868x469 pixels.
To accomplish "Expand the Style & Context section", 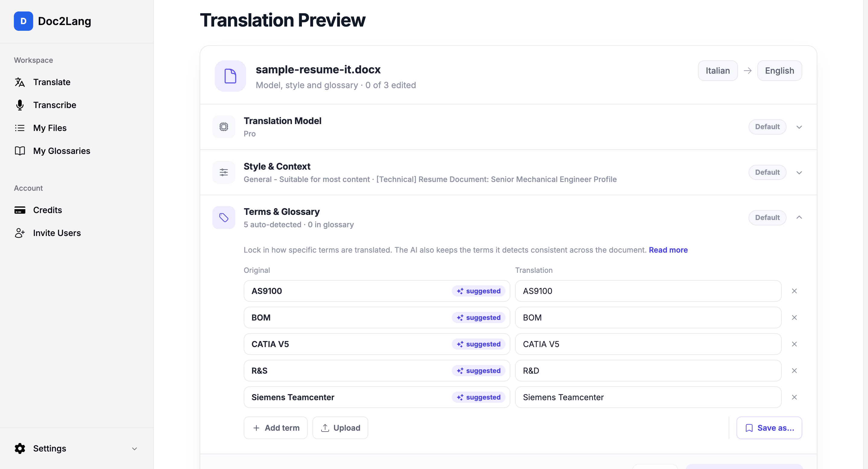I will 799,172.
